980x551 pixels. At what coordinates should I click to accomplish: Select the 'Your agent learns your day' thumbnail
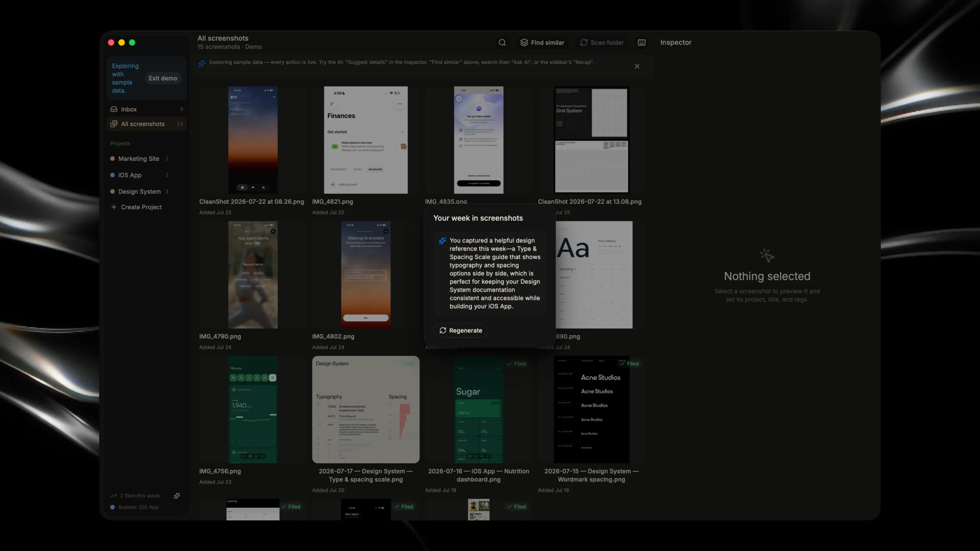253,275
